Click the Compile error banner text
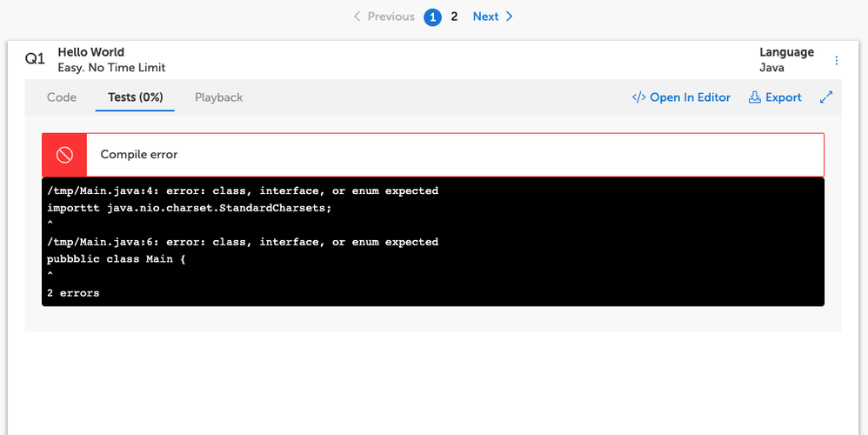This screenshot has width=868, height=435. (x=139, y=155)
